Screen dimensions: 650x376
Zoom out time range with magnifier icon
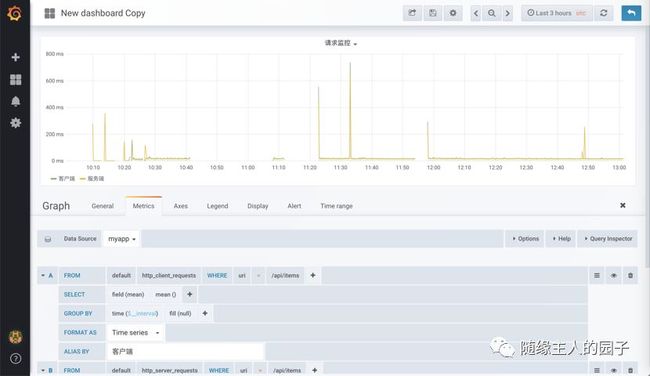click(492, 13)
